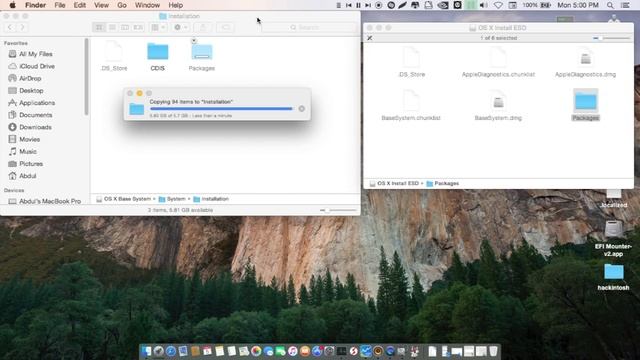
Task: Open the Edit menu
Action: (x=80, y=5)
